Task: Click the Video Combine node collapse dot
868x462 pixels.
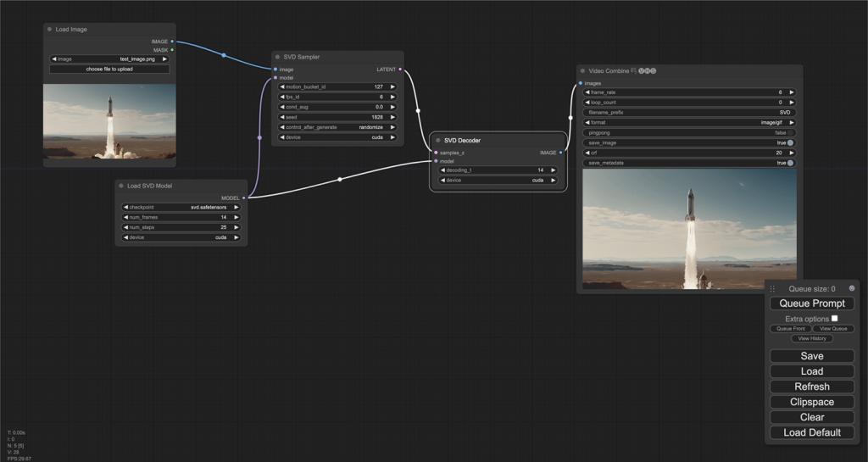Action: tap(582, 71)
